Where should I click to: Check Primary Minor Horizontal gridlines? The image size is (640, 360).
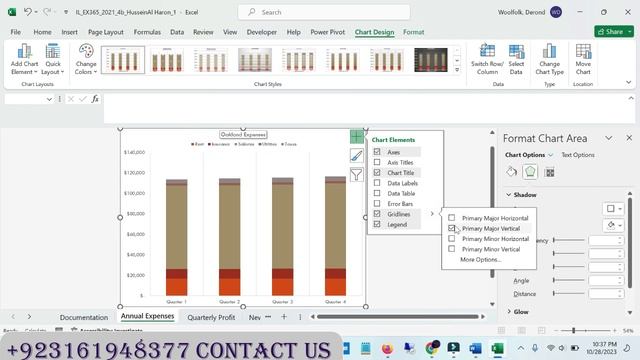(451, 238)
